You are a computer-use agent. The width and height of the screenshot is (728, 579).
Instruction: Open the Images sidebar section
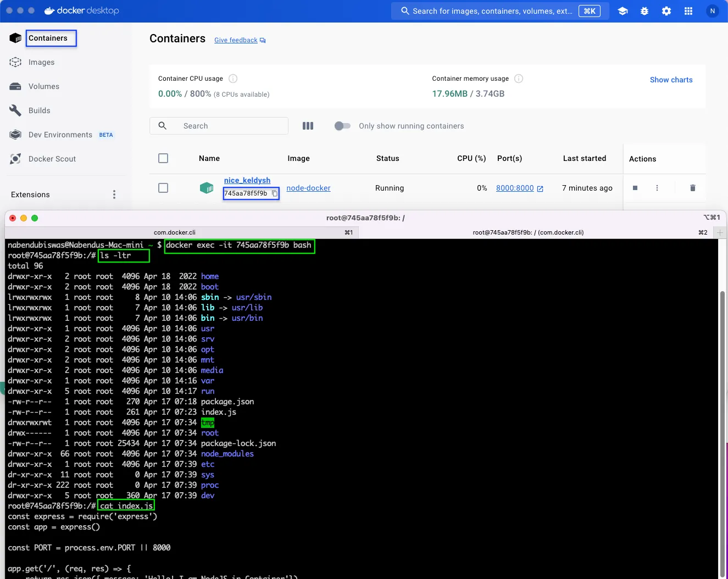tap(41, 62)
